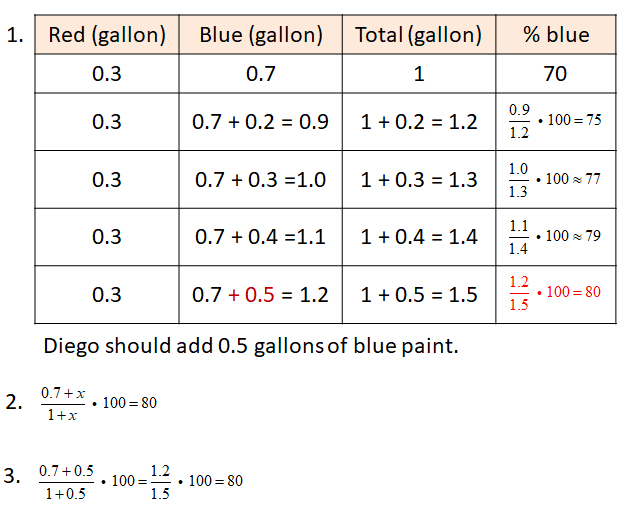628x513 pixels.
Task: Click the percent cell approximately equal to 77
Action: coord(556,179)
